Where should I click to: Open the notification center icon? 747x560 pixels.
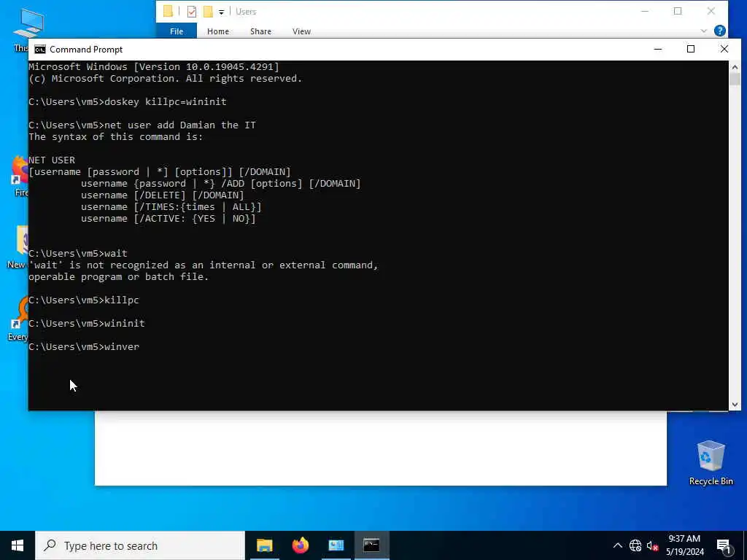tap(724, 545)
